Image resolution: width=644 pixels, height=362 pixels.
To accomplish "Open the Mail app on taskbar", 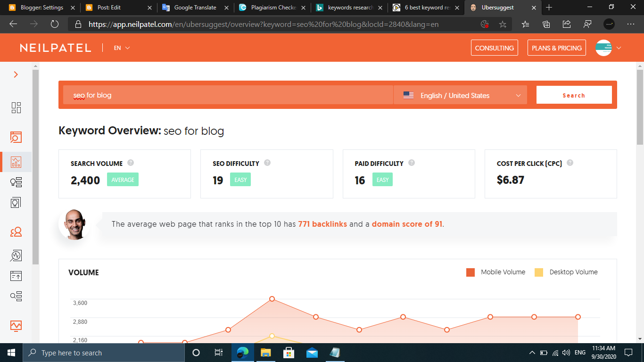I will (x=312, y=353).
